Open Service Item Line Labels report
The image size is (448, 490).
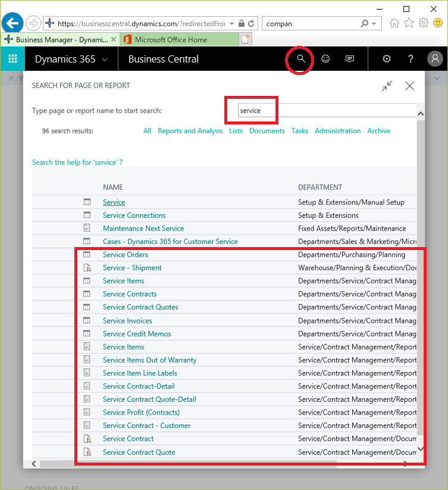tap(140, 373)
